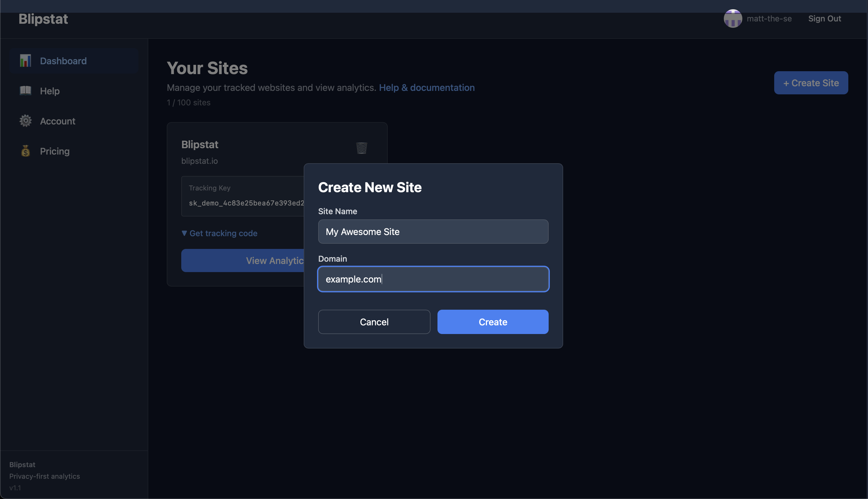Screen dimensions: 868x499
Task: Click into the Domain input field
Action: pyautogui.click(x=433, y=279)
